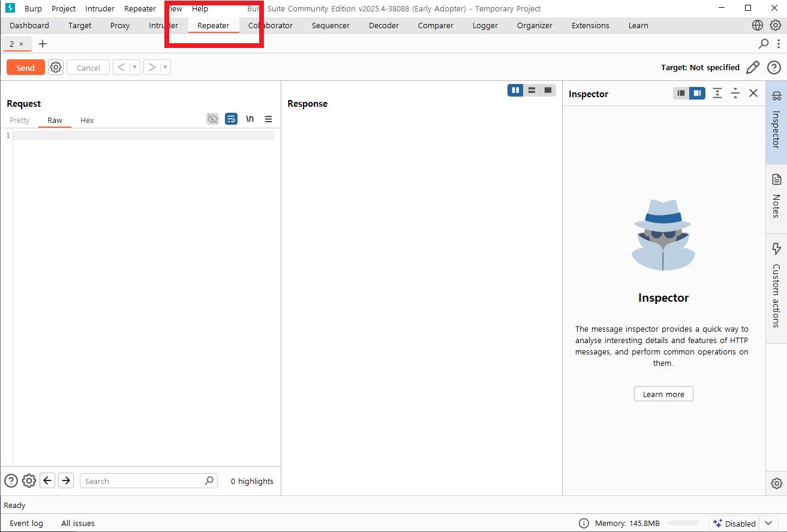Select the Hex request view tab
This screenshot has width=787, height=532.
pyautogui.click(x=87, y=120)
